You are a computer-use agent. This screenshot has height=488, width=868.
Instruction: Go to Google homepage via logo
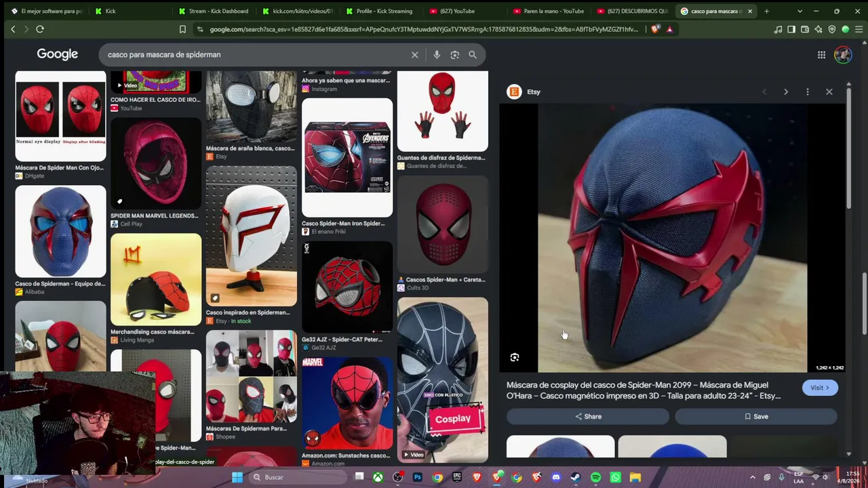(x=58, y=54)
